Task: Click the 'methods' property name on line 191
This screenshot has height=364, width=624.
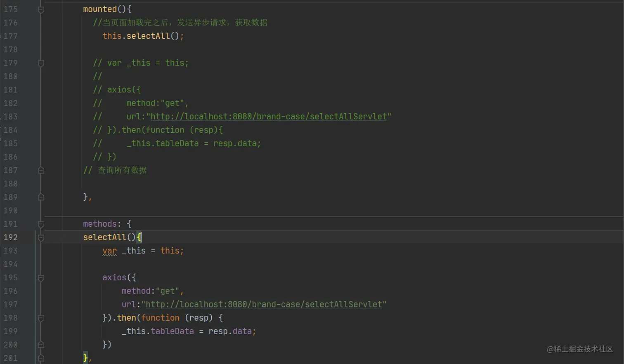Action: pyautogui.click(x=100, y=224)
